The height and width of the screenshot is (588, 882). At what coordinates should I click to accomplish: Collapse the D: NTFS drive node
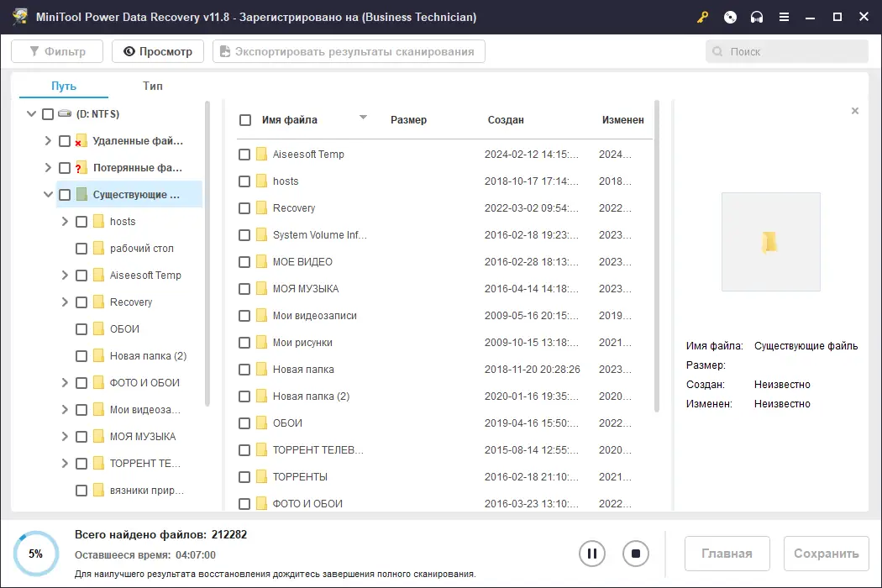point(32,113)
